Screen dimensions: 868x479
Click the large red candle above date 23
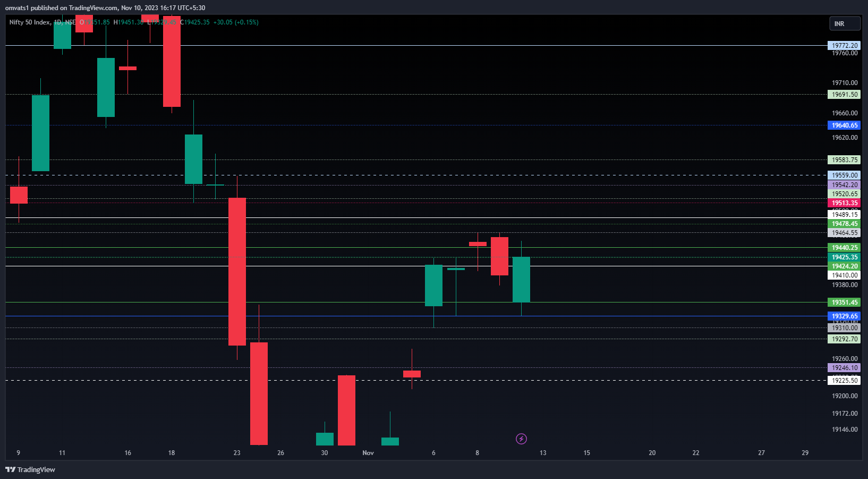237,271
